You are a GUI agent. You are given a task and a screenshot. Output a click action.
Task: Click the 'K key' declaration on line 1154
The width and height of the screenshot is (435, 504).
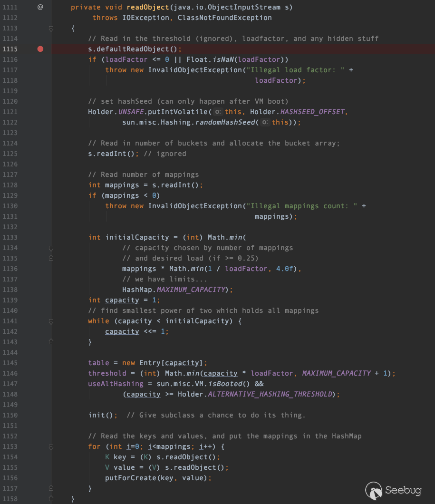116,457
